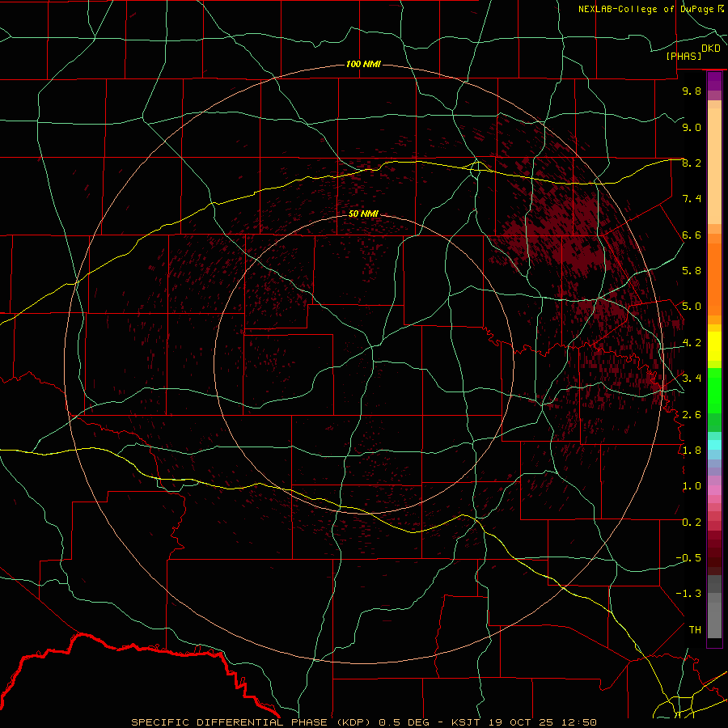Click the 0.2 scale value
Viewport: 728px width, 728px height.
[692, 523]
